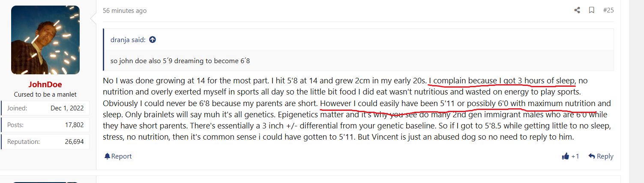View the +1 reaction count

click(575, 156)
